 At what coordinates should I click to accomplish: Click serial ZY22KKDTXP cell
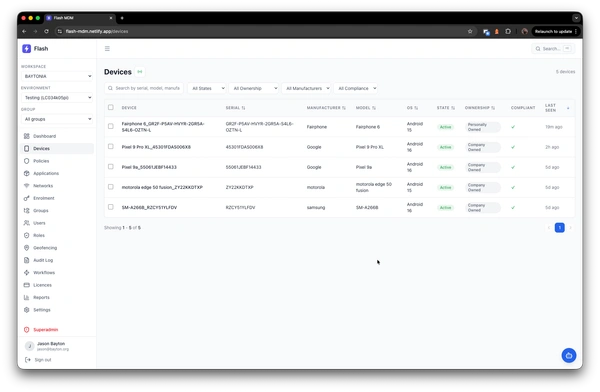click(x=240, y=187)
